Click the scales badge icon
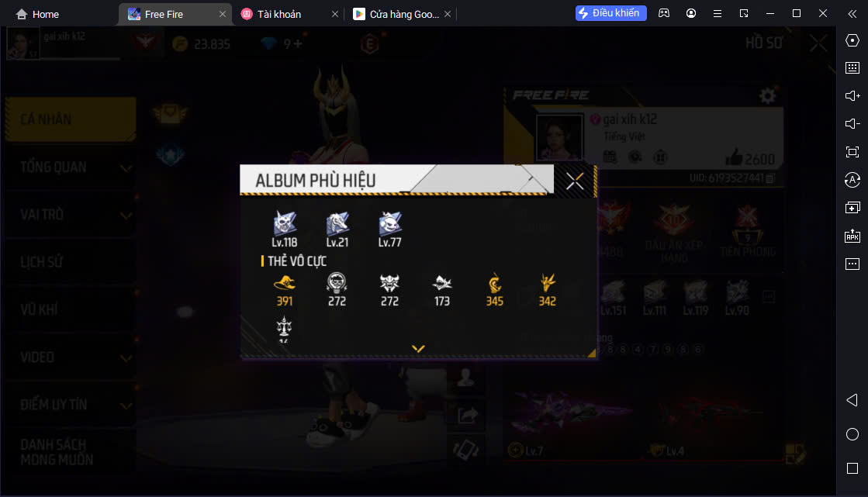The height and width of the screenshot is (497, 868). click(284, 328)
